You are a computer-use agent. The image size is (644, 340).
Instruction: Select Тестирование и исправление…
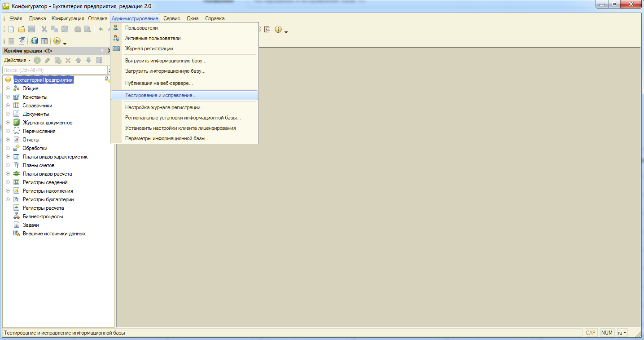(184, 95)
